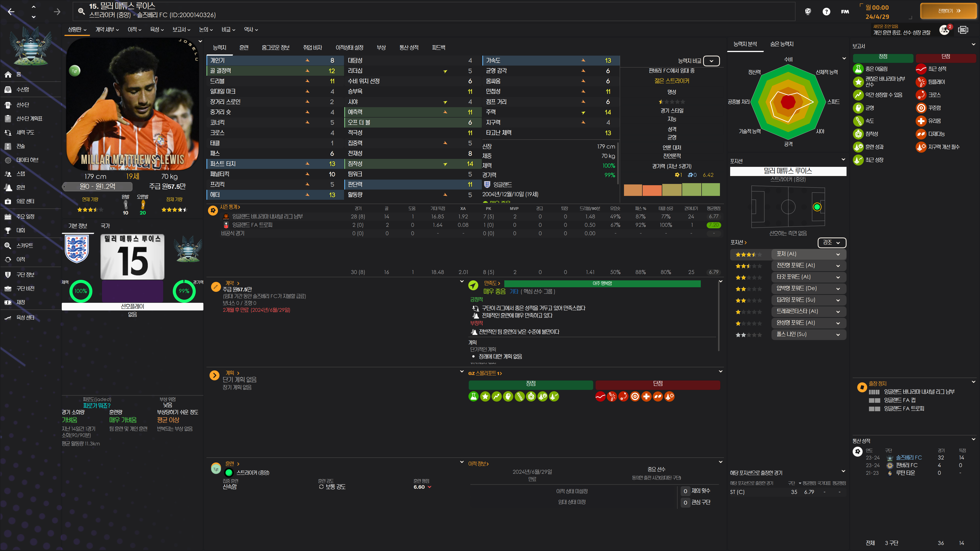Open the 강조 highlight dropdown
Viewport: 980px width, 551px height.
coord(832,243)
